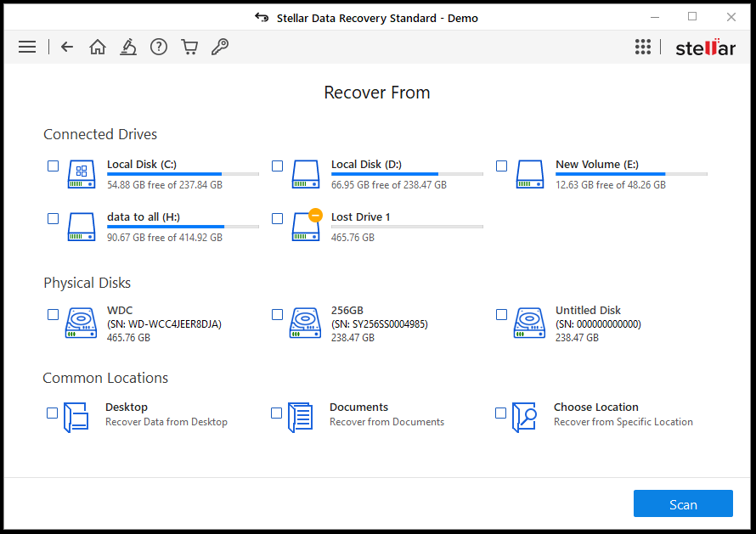Click 'Recover Data from Desktop' text
Viewport: 756px width, 534px height.
tap(166, 422)
